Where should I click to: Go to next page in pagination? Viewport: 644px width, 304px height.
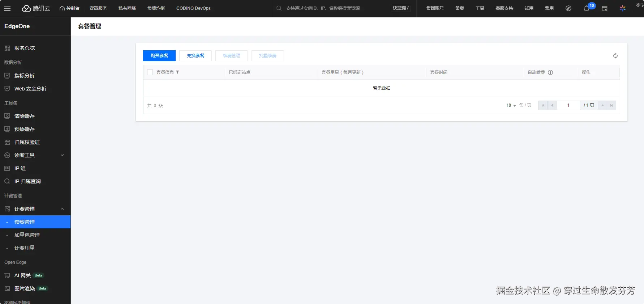click(x=602, y=105)
